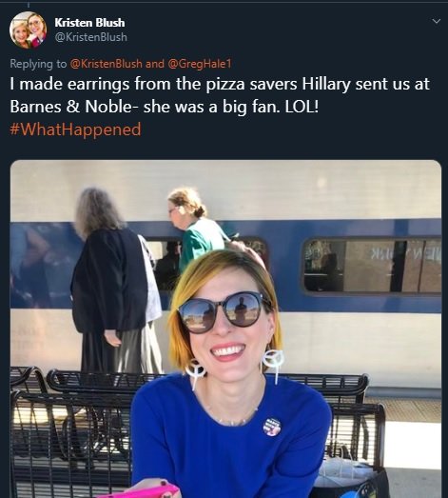Open @KristenBlush mention in Replying to line
Image resolution: width=448 pixels, height=498 pixels.
106,64
